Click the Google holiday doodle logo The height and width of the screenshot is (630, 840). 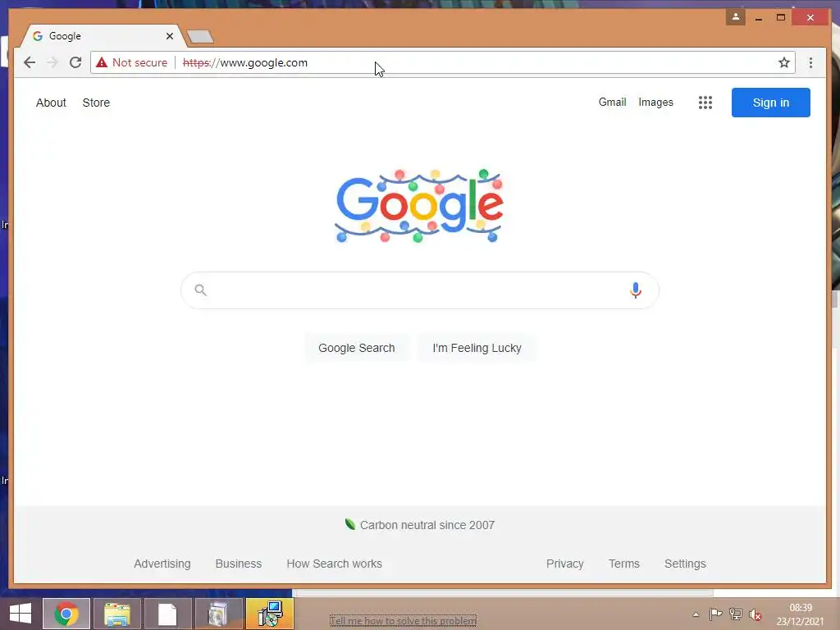[419, 206]
